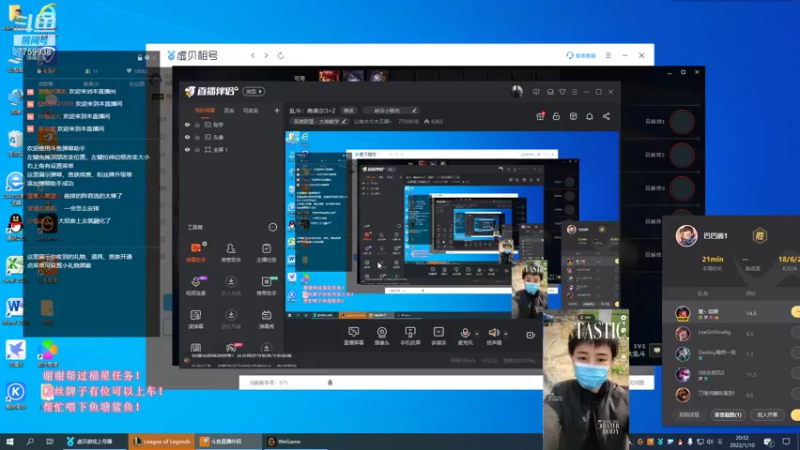
Task: Switch to 虚贝游戏上号器 taskbar item
Action: click(x=94, y=441)
